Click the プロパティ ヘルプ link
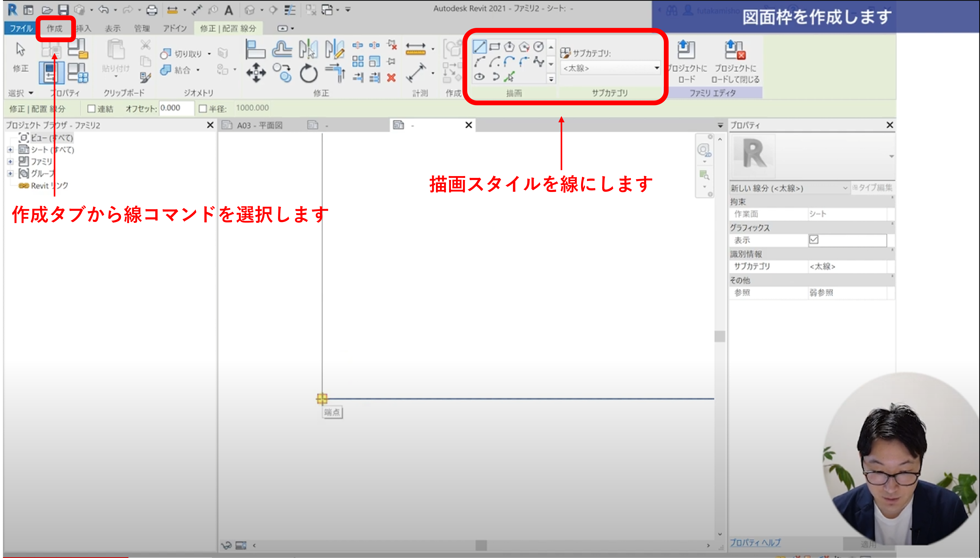Screen dimensions: 980x558 click(755, 543)
